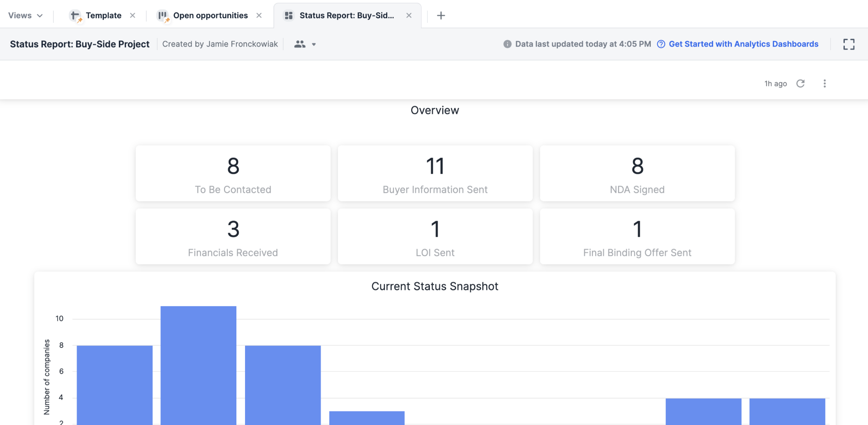This screenshot has width=868, height=425.
Task: Open the Status Report dashboard tab icon
Action: [289, 15]
